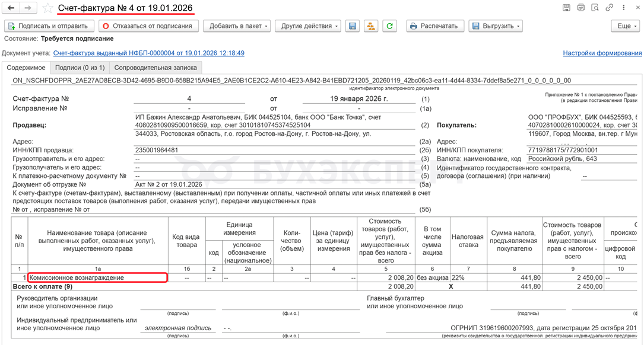Click invoice date 19 января 2026 г.
Screen dimensions: 644x345
click(x=359, y=99)
